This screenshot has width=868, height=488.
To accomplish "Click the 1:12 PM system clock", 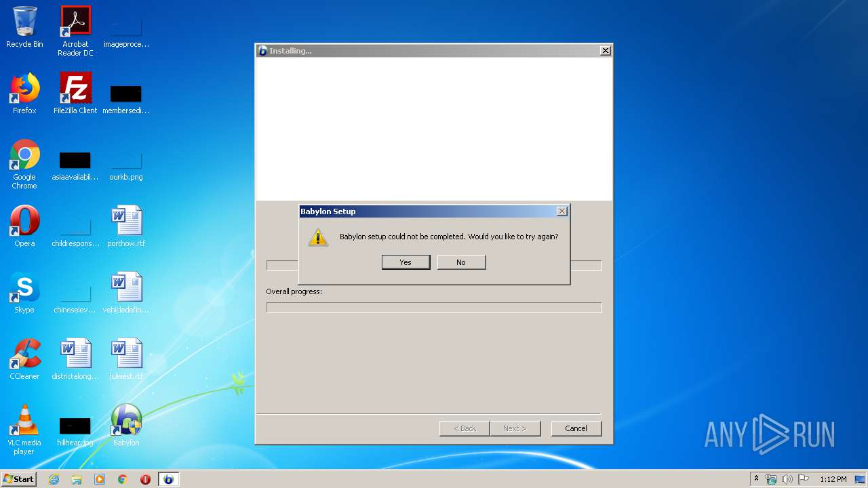I will tap(833, 479).
